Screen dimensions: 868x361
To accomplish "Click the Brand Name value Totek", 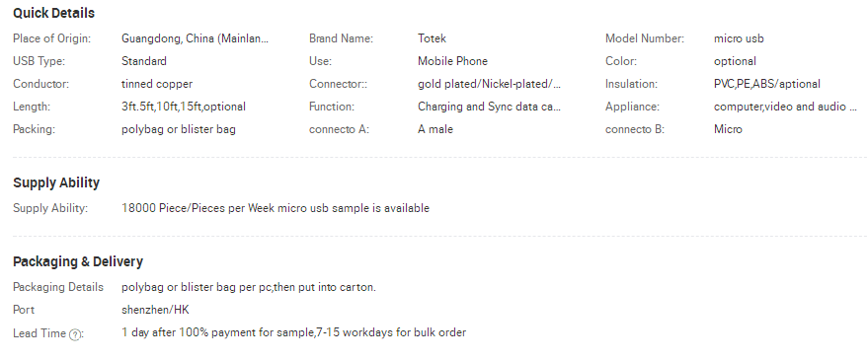I will click(x=432, y=38).
